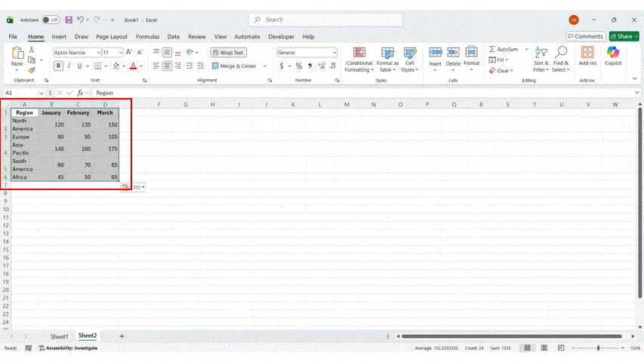This screenshot has width=644, height=362.
Task: Switch to the Insert tab
Action: (59, 36)
